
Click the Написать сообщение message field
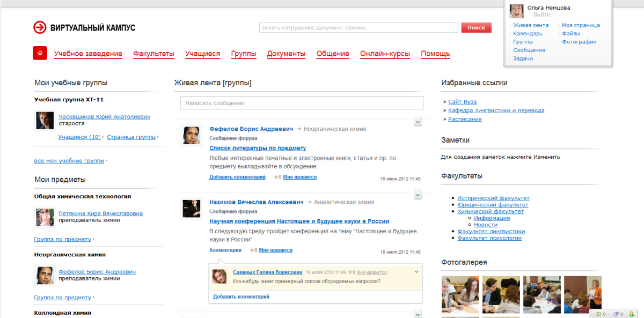pos(302,103)
